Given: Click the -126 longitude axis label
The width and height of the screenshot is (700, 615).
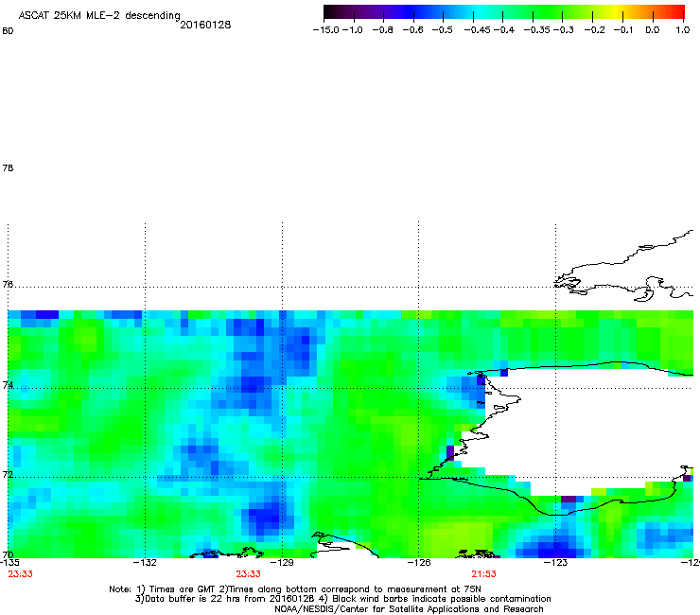Looking at the screenshot, I should point(419,563).
